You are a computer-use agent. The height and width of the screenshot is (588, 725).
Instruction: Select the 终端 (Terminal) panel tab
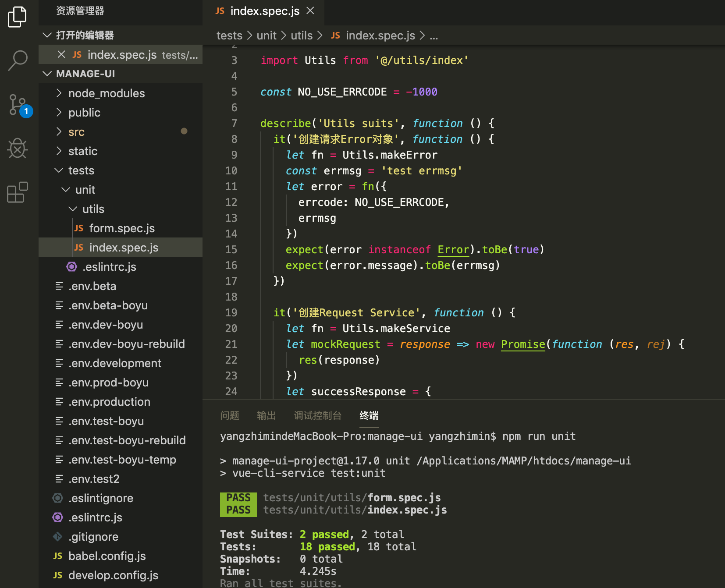pos(369,415)
